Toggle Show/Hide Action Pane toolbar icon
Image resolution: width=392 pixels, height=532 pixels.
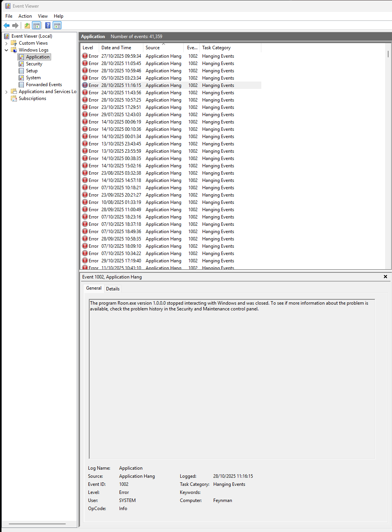(x=57, y=26)
